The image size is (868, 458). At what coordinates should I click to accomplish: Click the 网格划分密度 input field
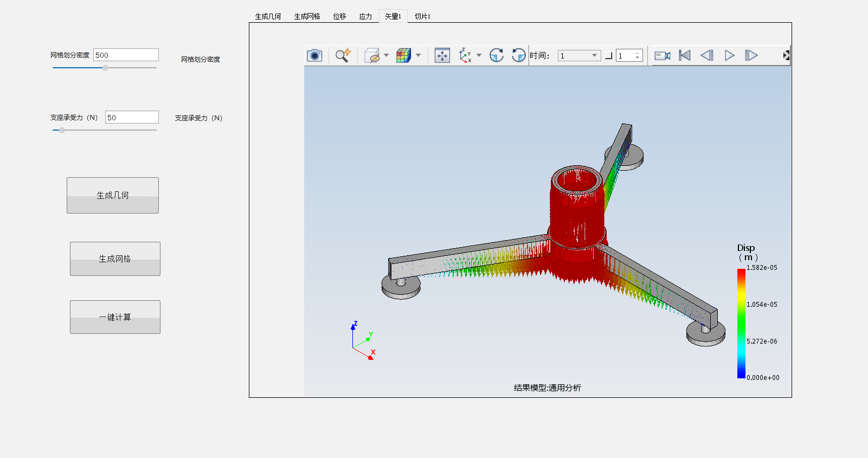point(126,55)
